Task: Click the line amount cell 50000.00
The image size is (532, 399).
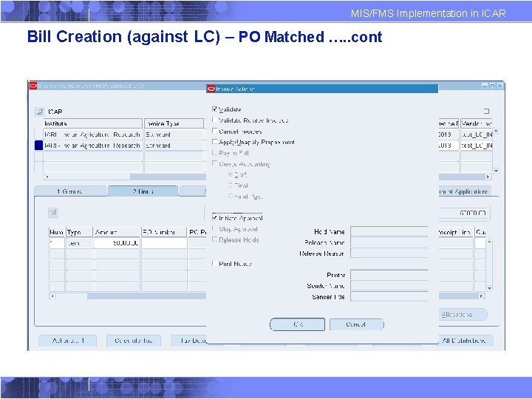Action: (x=117, y=243)
